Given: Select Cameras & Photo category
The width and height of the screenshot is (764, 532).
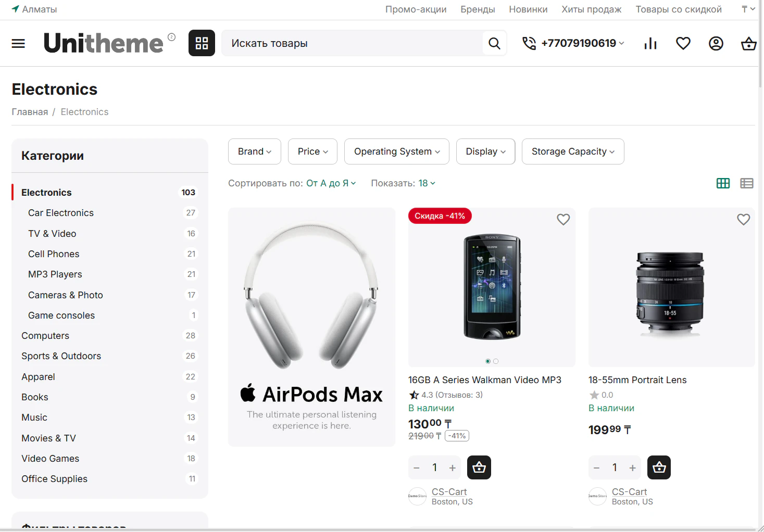Looking at the screenshot, I should pyautogui.click(x=66, y=295).
